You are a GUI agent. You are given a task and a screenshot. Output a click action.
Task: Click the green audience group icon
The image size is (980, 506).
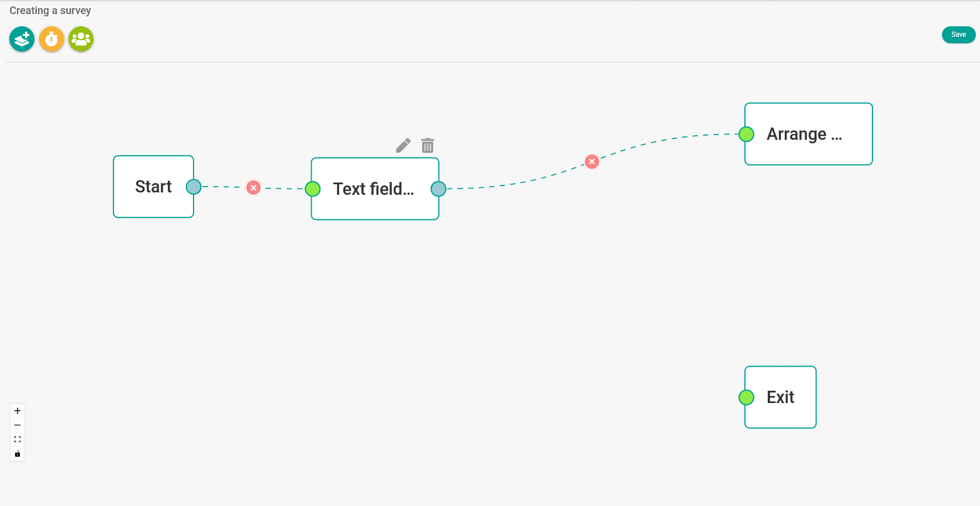click(x=81, y=39)
